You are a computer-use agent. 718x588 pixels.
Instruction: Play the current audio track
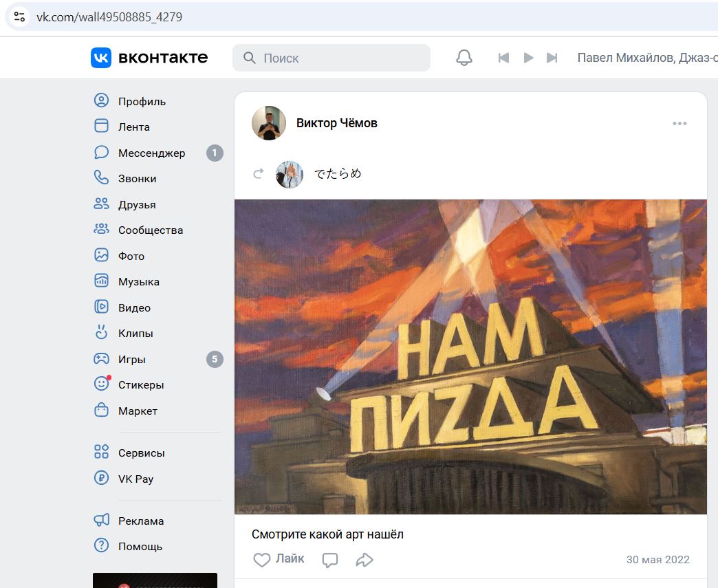tap(528, 58)
